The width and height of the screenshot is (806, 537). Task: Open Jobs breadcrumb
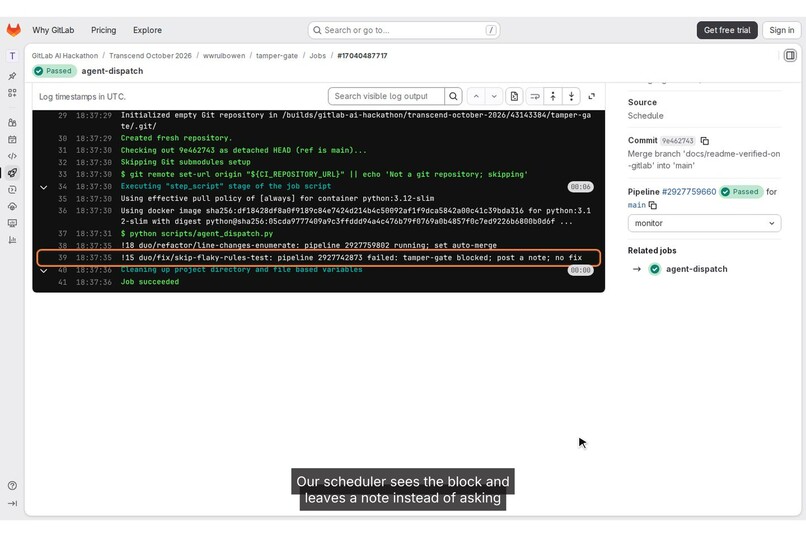click(318, 55)
